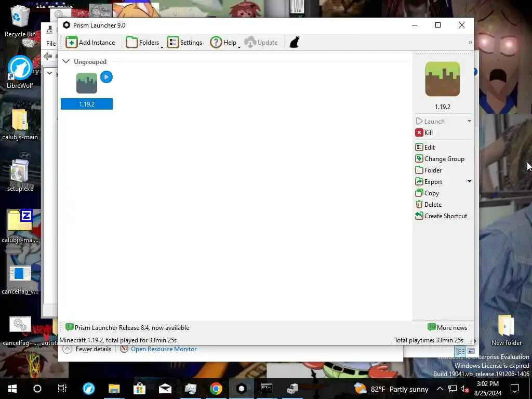The image size is (532, 399).
Task: Click the black cat icon in toolbar
Action: point(295,43)
